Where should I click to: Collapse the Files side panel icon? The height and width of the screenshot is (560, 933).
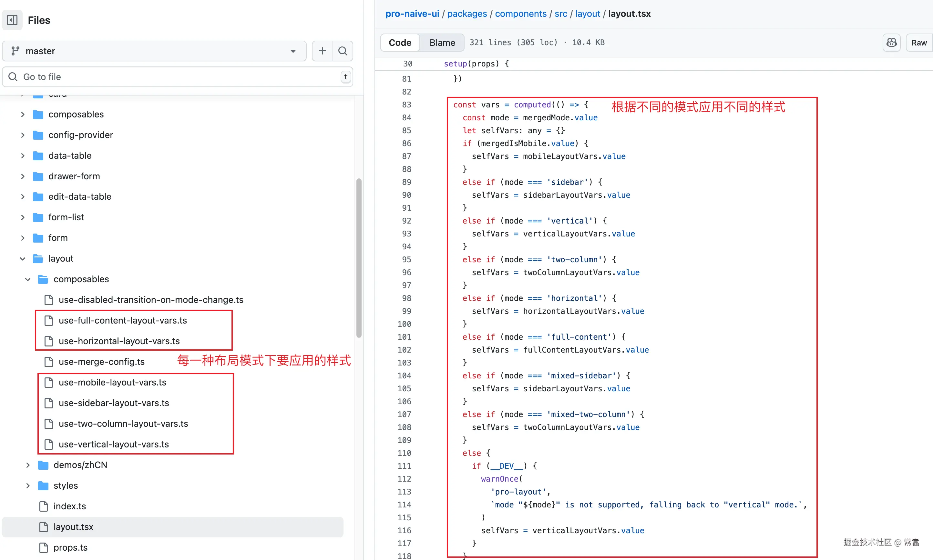[x=13, y=20]
